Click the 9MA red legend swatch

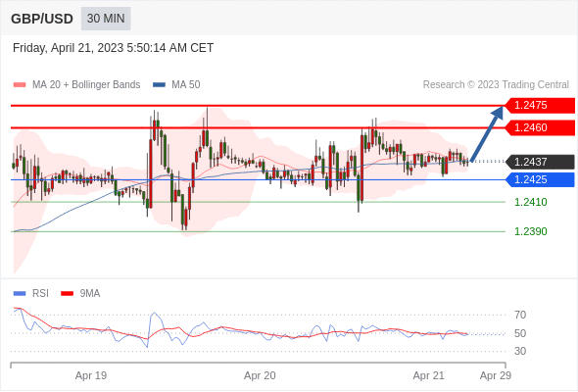(67, 294)
